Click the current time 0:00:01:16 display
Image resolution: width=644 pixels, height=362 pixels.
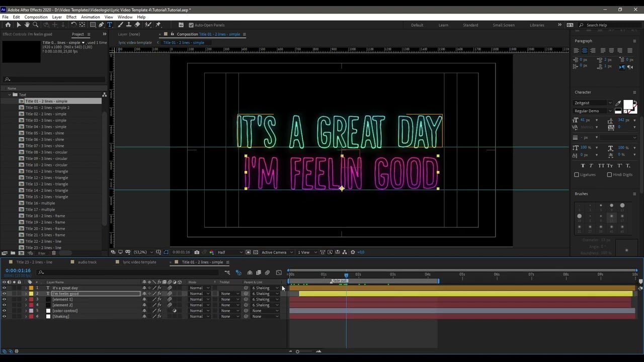[x=18, y=270]
